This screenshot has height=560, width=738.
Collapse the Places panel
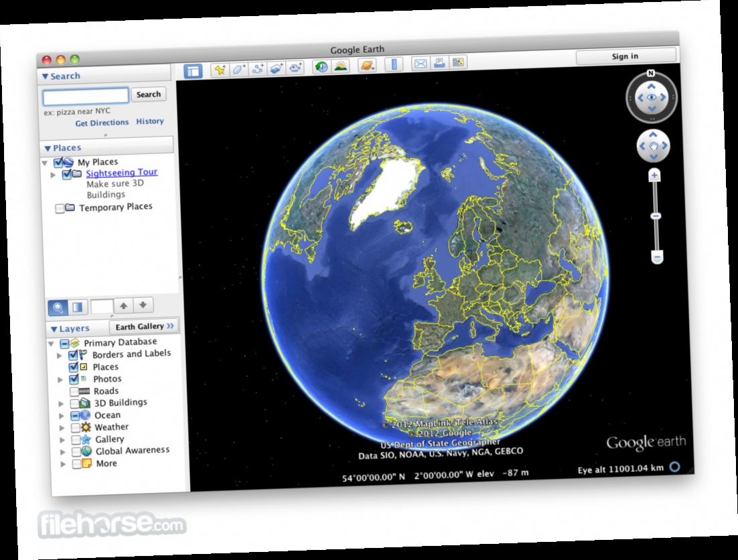[48, 149]
